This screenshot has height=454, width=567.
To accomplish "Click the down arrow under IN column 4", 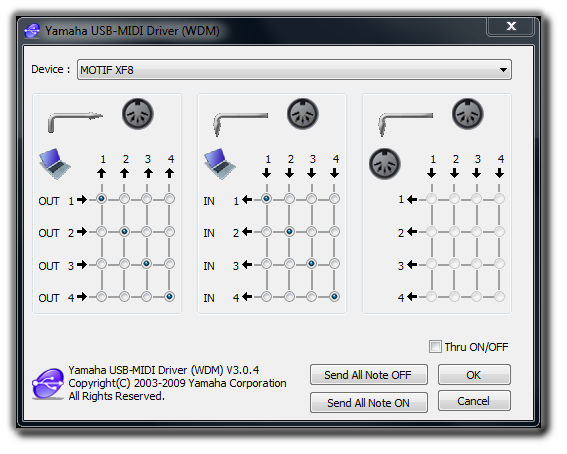I will coord(334,173).
